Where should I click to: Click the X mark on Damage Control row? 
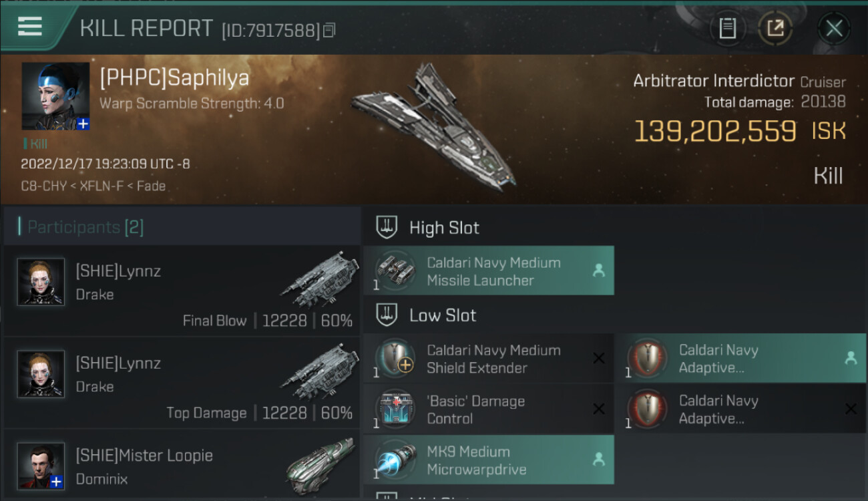pyautogui.click(x=599, y=409)
